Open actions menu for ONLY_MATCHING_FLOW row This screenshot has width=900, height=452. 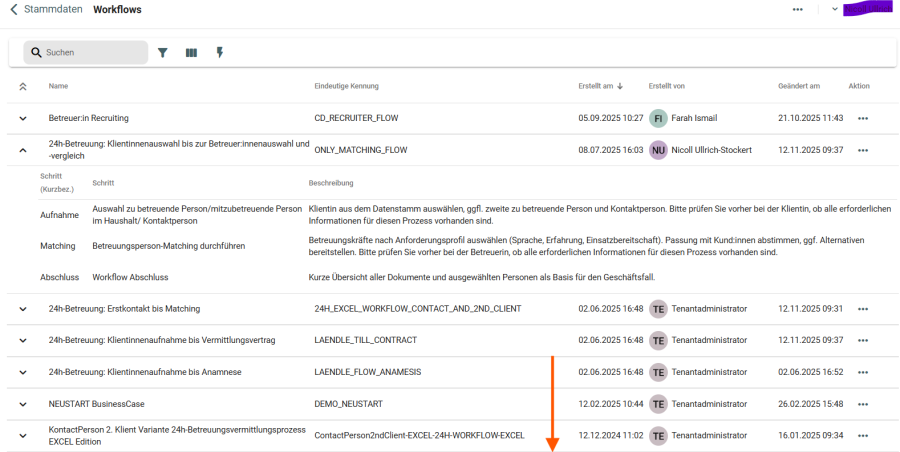863,150
